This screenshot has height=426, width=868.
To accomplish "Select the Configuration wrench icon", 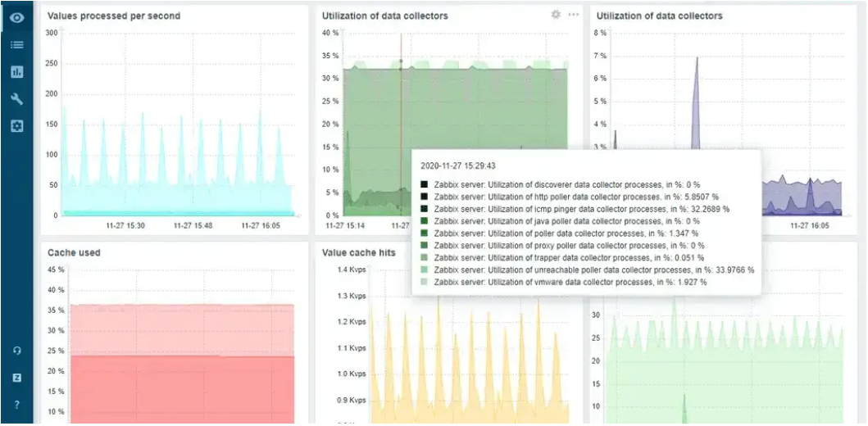I will (x=16, y=99).
